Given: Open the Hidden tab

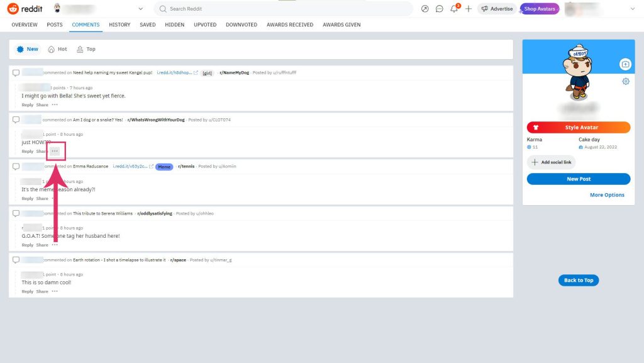Looking at the screenshot, I should point(175,25).
